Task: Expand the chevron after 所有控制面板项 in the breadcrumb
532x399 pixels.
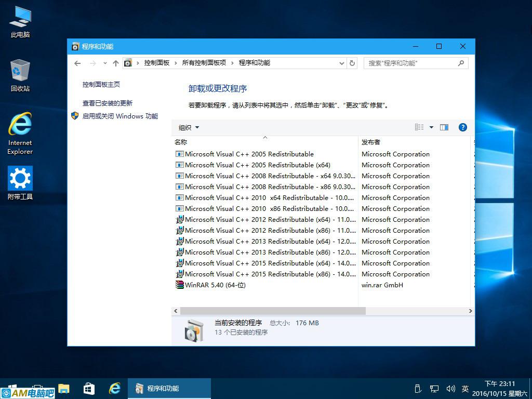Action: (232, 63)
